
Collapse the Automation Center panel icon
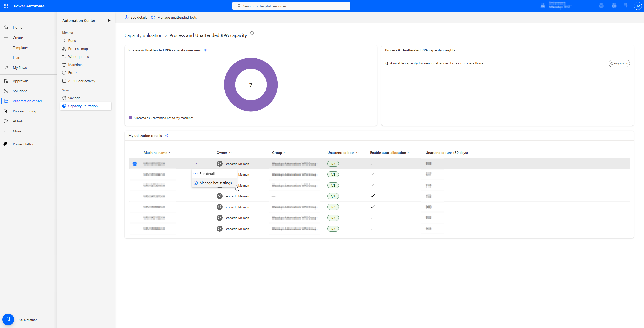coord(110,20)
